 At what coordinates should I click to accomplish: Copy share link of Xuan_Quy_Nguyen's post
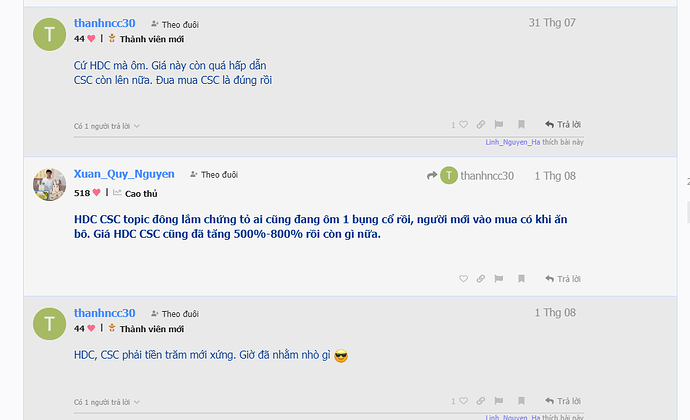click(x=481, y=279)
